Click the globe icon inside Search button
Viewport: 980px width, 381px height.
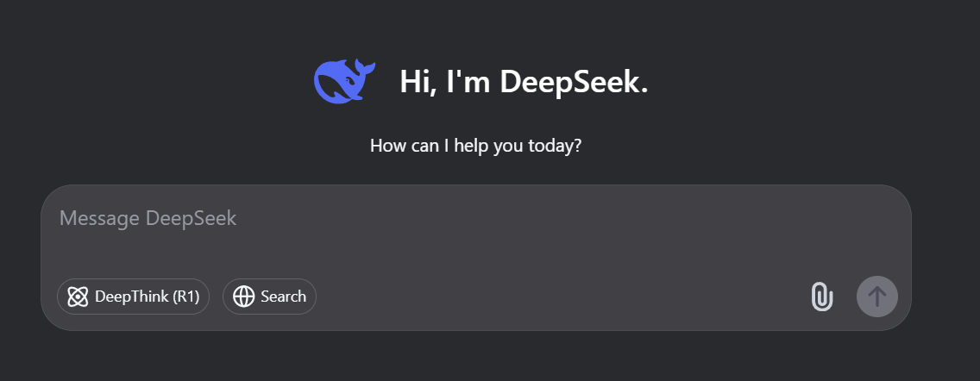pyautogui.click(x=244, y=297)
